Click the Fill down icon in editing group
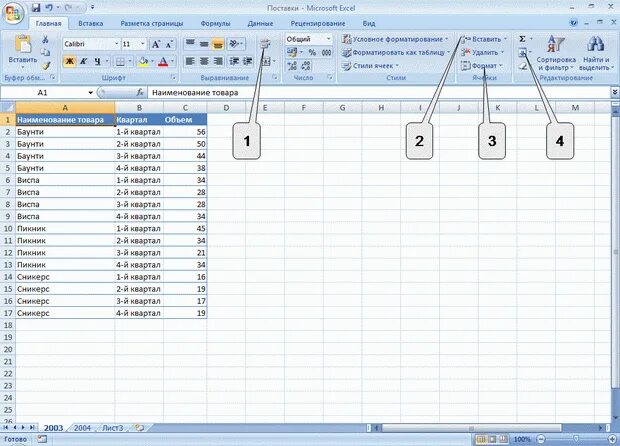The height and width of the screenshot is (446, 620). [523, 52]
